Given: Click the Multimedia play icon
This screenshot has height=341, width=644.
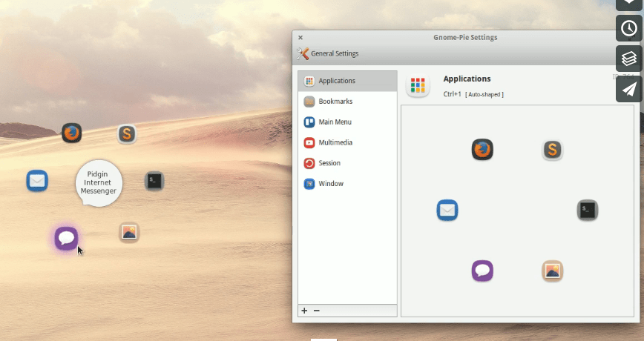Looking at the screenshot, I should (309, 142).
